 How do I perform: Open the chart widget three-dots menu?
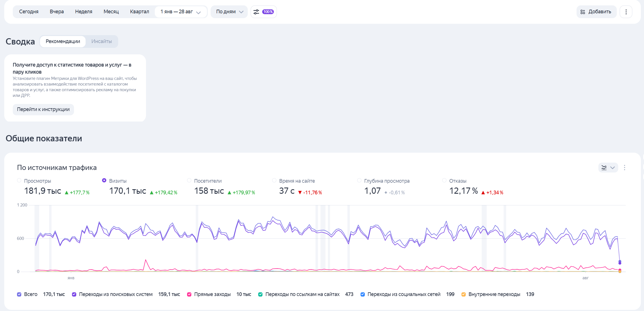coord(624,168)
